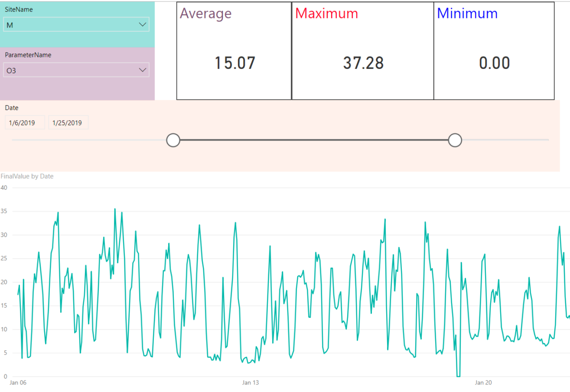Screen dimensions: 570x392
Task: Click the right date slider handle
Action: [x=455, y=140]
